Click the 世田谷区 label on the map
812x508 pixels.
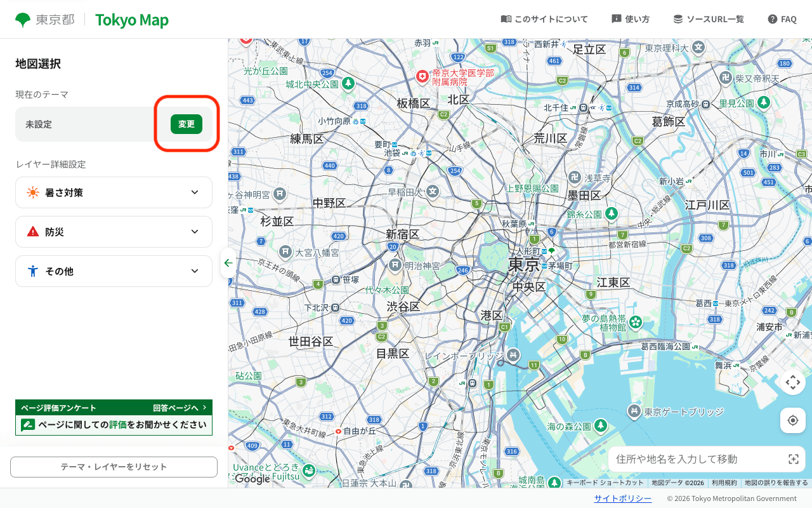(x=311, y=341)
